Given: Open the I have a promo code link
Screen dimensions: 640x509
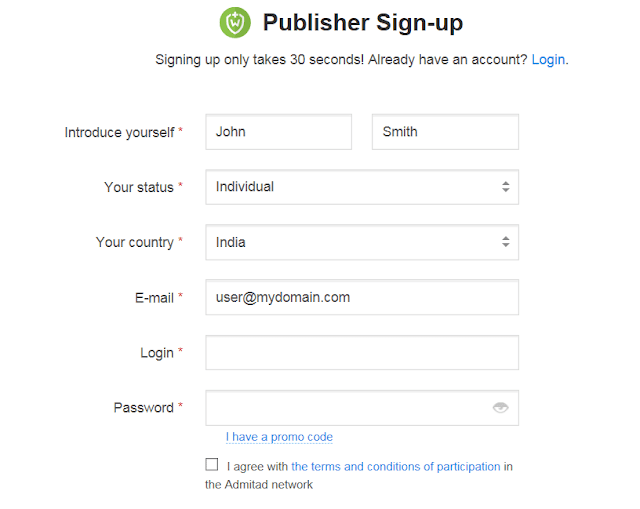Looking at the screenshot, I should pyautogui.click(x=279, y=437).
